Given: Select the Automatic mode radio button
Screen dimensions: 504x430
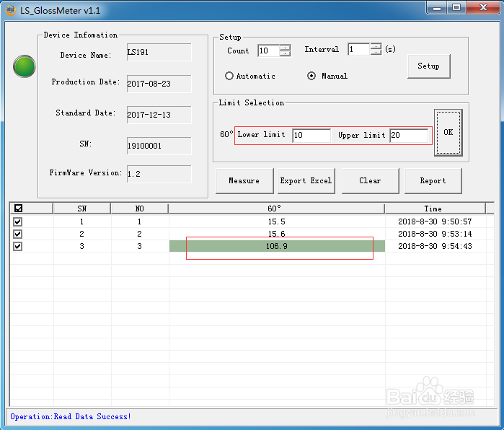Looking at the screenshot, I should pyautogui.click(x=229, y=76).
